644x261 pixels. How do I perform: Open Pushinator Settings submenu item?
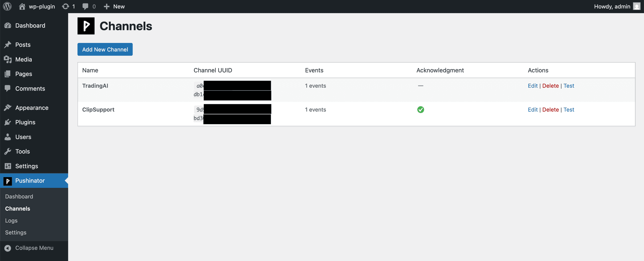click(16, 232)
